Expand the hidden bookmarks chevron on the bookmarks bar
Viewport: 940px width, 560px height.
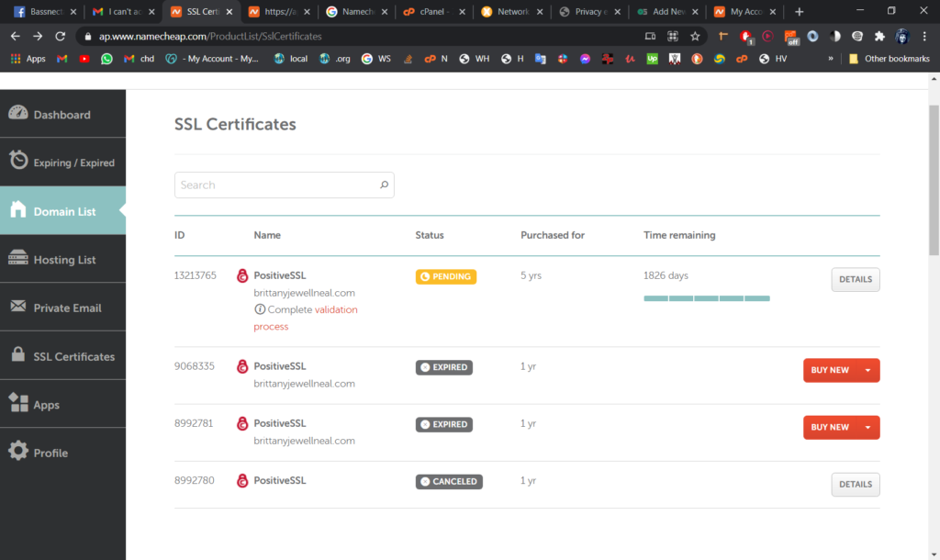[x=829, y=57]
